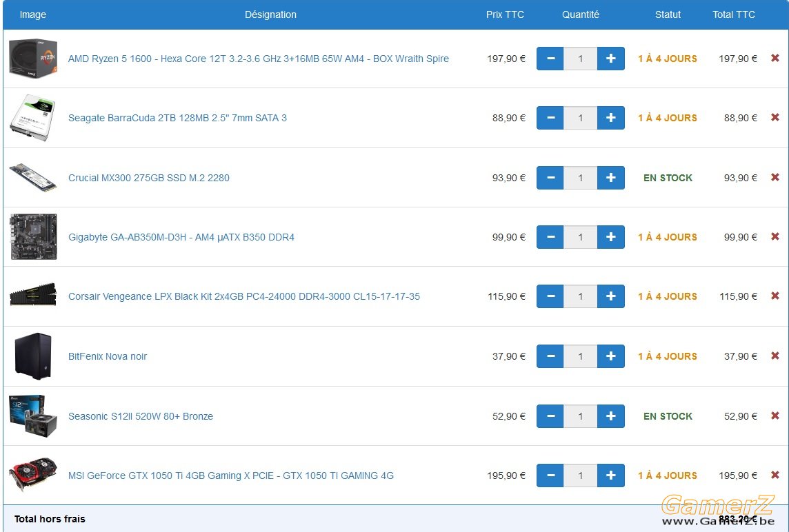Follow the Seasonic S12II 520W 80+ Bronze link

tap(141, 416)
